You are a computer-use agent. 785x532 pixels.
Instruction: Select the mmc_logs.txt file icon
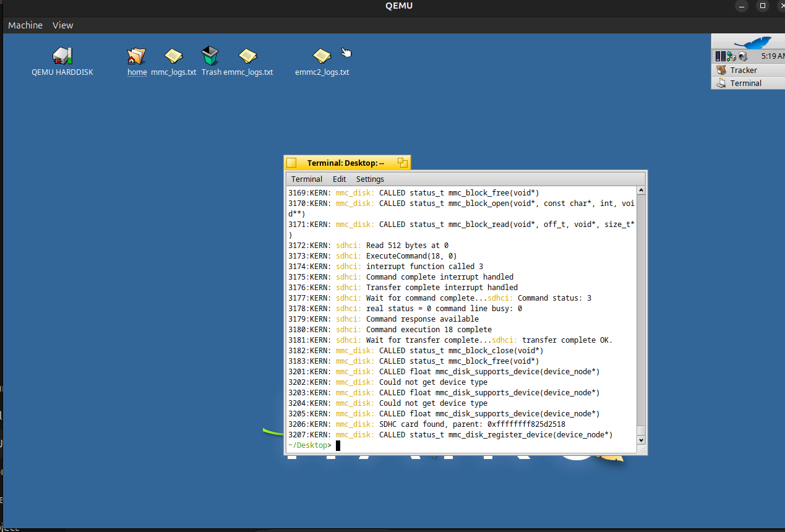point(173,57)
